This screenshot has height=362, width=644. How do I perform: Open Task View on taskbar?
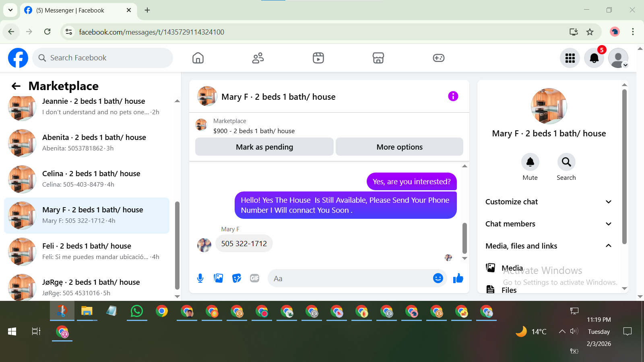coord(36,331)
